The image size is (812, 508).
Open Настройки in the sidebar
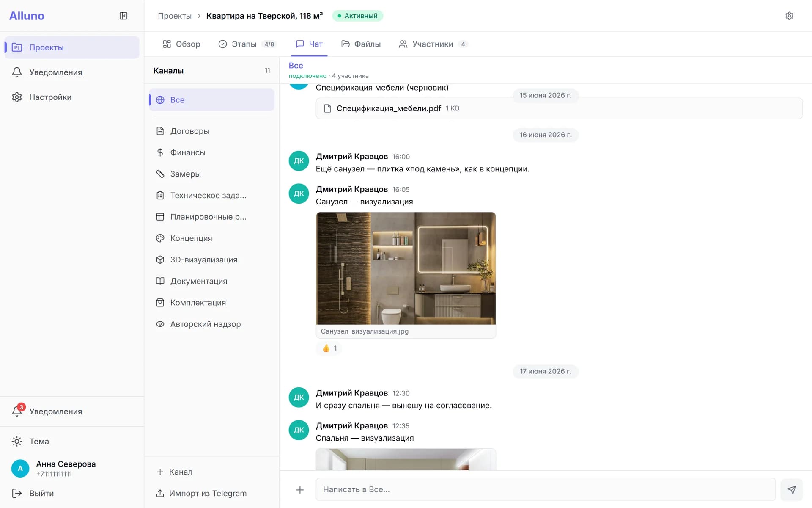[x=72, y=97]
